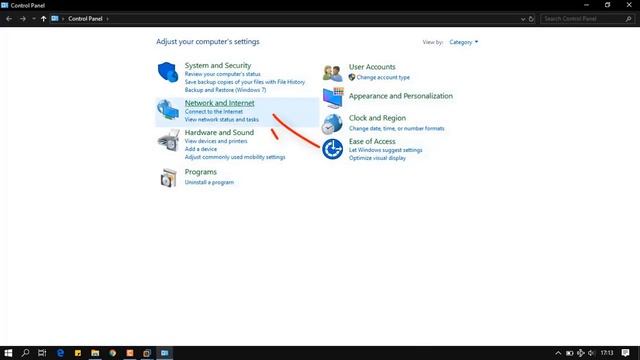Open Chrome from the taskbar

coord(113,353)
